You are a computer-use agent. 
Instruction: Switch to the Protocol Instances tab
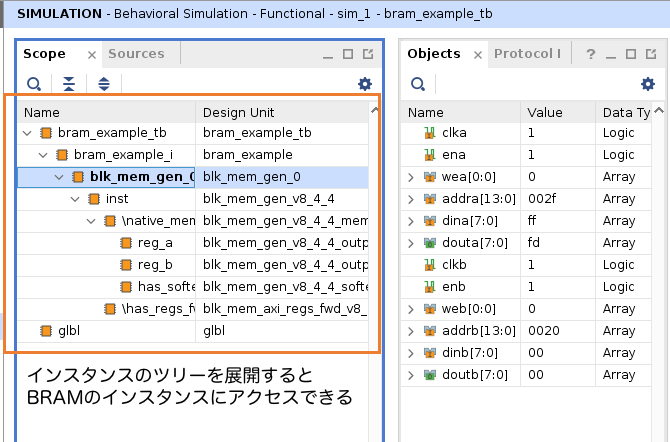pos(527,54)
